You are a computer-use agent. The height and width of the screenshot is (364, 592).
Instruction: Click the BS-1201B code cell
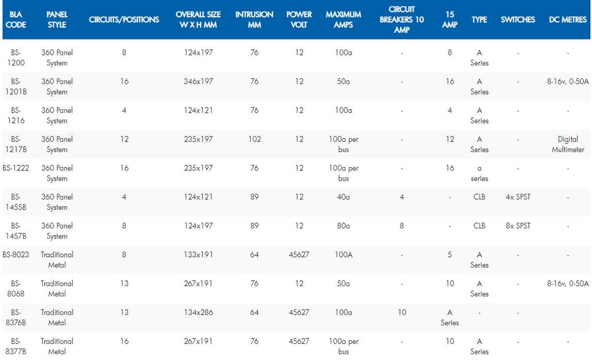pyautogui.click(x=16, y=87)
